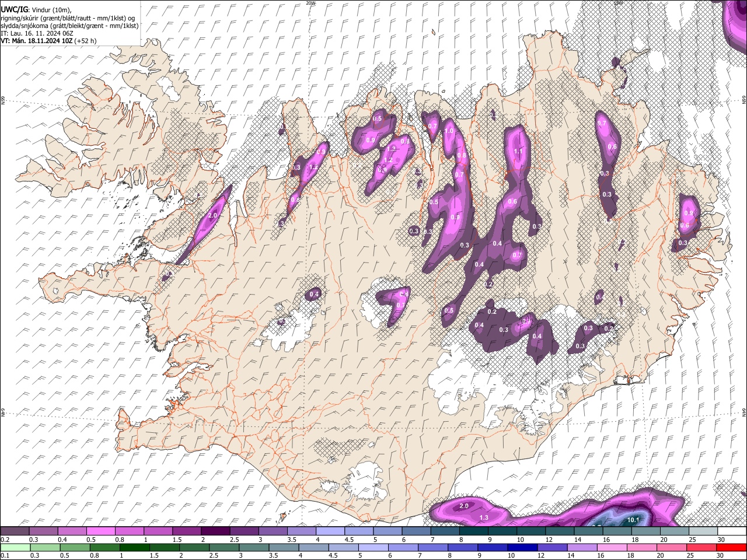
Task: Pick upper-scale dark teal swatch between 8 and 9
Action: coord(474,531)
